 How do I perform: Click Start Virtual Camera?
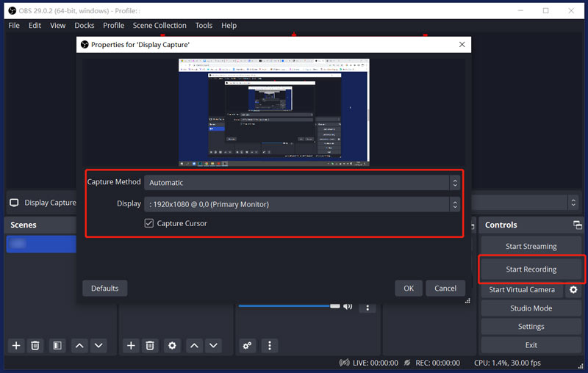tap(522, 289)
